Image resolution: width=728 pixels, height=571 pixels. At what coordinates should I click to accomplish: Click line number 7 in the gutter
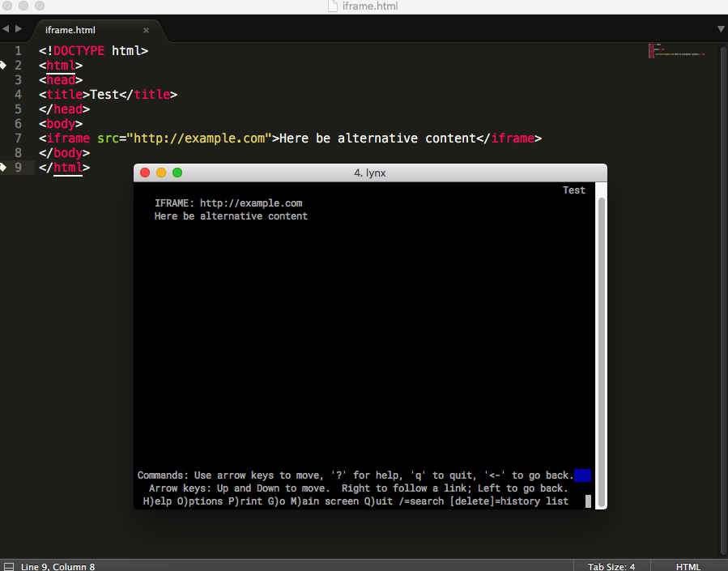click(x=19, y=138)
